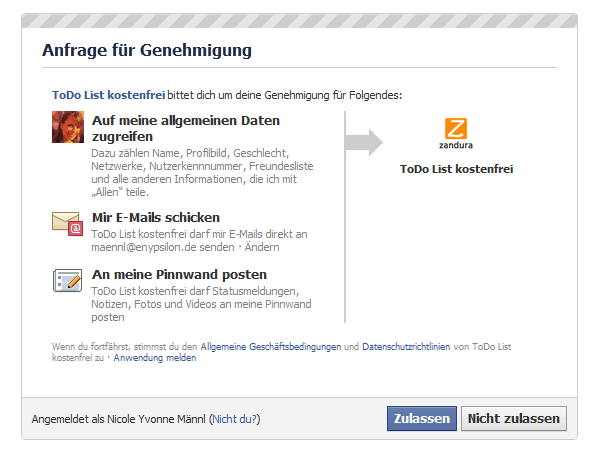Click Ändern to change e-mail address
This screenshot has height=451, width=594.
[262, 247]
